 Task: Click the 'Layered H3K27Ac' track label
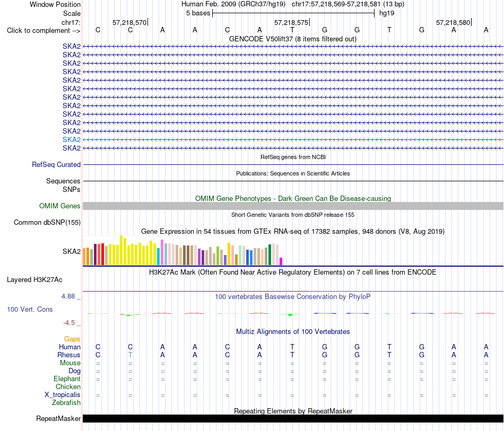(x=34, y=280)
